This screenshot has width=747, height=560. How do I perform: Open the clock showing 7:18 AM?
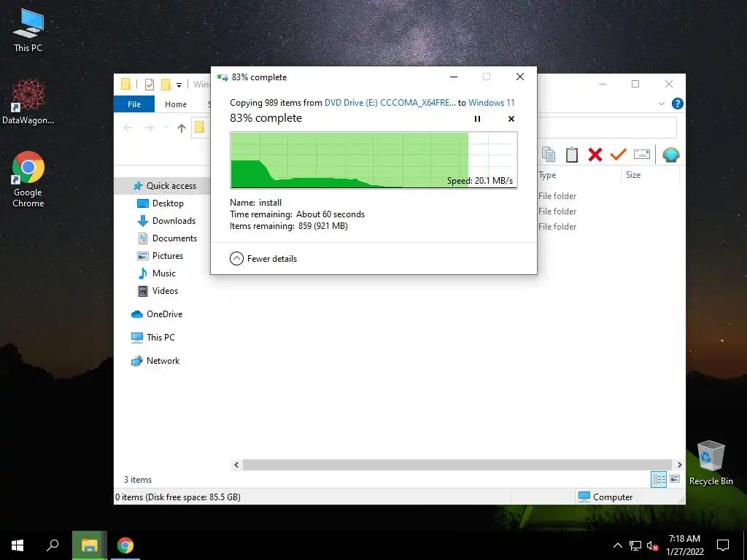click(684, 545)
